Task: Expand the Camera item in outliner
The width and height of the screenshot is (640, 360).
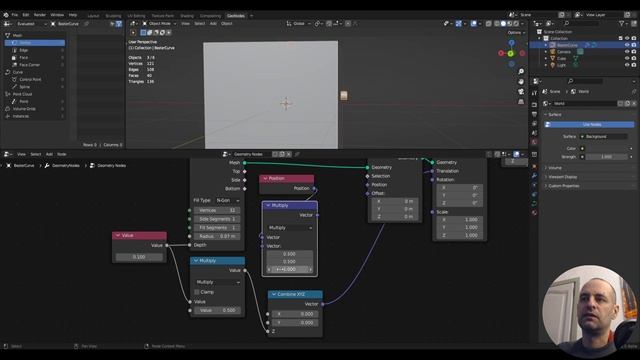Action: pyautogui.click(x=546, y=52)
